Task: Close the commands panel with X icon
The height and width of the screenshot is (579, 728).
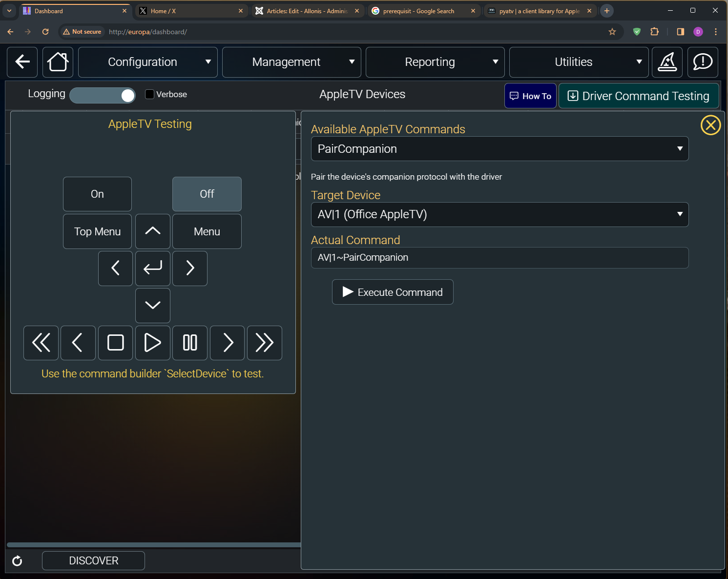Action: [x=710, y=125]
